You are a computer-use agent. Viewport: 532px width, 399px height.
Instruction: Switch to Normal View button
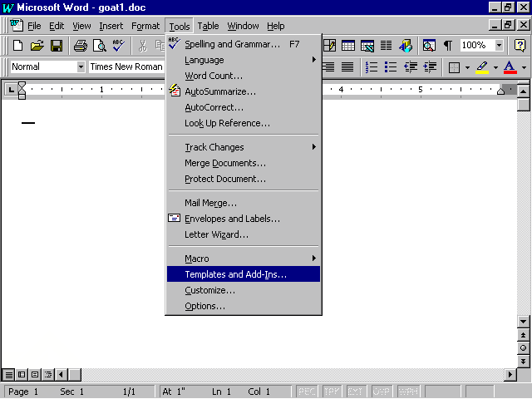(9, 375)
